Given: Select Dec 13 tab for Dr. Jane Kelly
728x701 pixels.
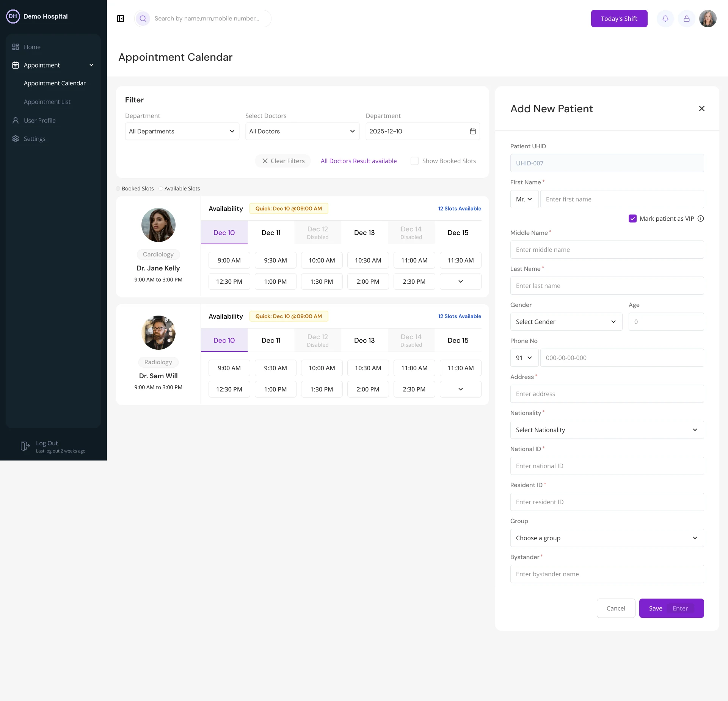Looking at the screenshot, I should tap(364, 233).
